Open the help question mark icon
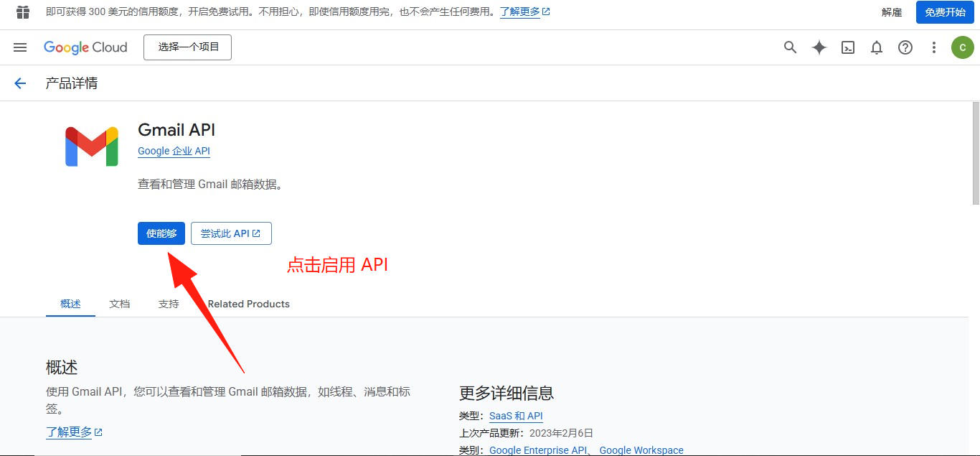 pos(905,47)
